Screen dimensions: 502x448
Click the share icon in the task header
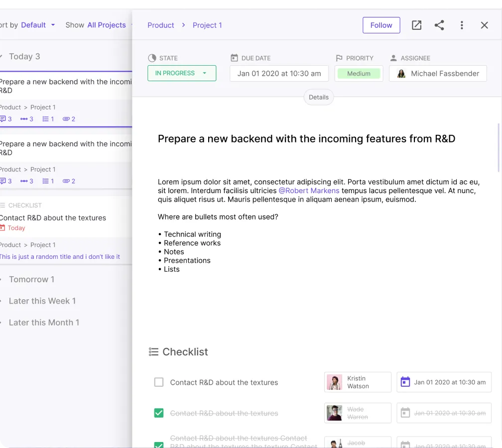439,25
